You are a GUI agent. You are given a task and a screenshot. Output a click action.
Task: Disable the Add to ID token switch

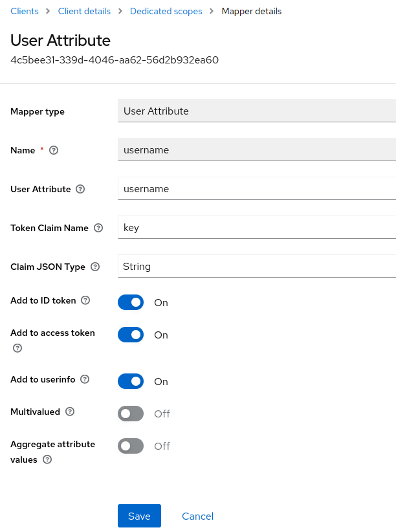[x=131, y=302]
